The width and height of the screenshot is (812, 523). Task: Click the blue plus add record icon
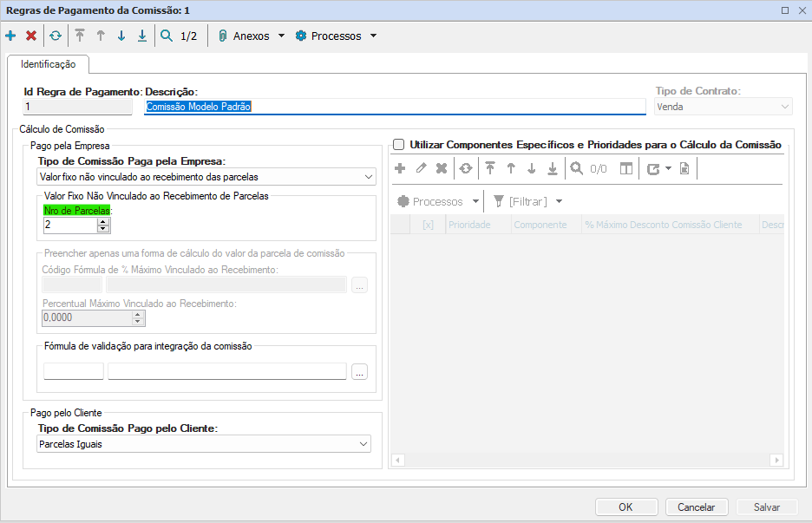[x=10, y=36]
